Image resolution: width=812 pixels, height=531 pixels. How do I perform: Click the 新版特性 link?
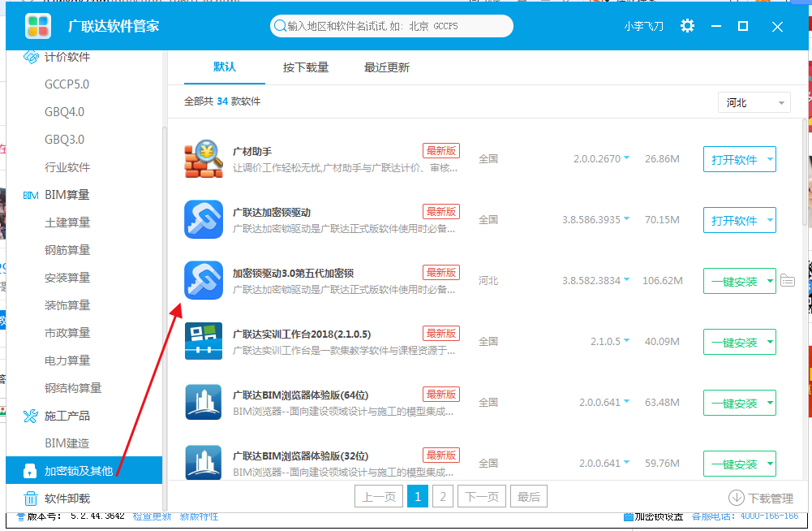(x=199, y=516)
